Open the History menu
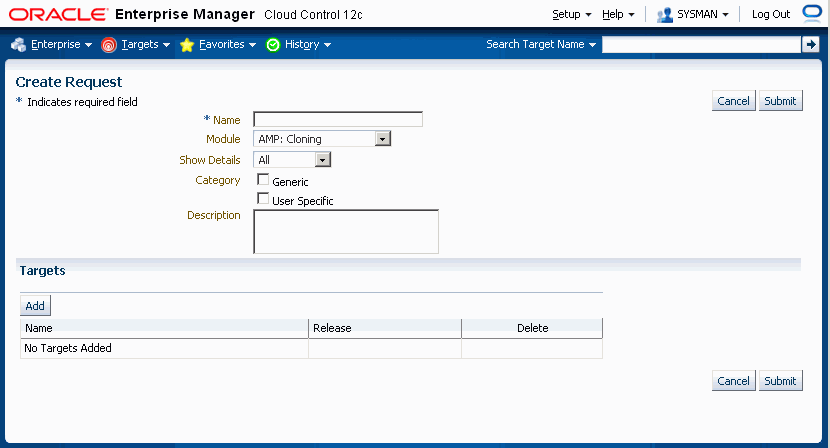The width and height of the screenshot is (830, 448). click(x=308, y=44)
